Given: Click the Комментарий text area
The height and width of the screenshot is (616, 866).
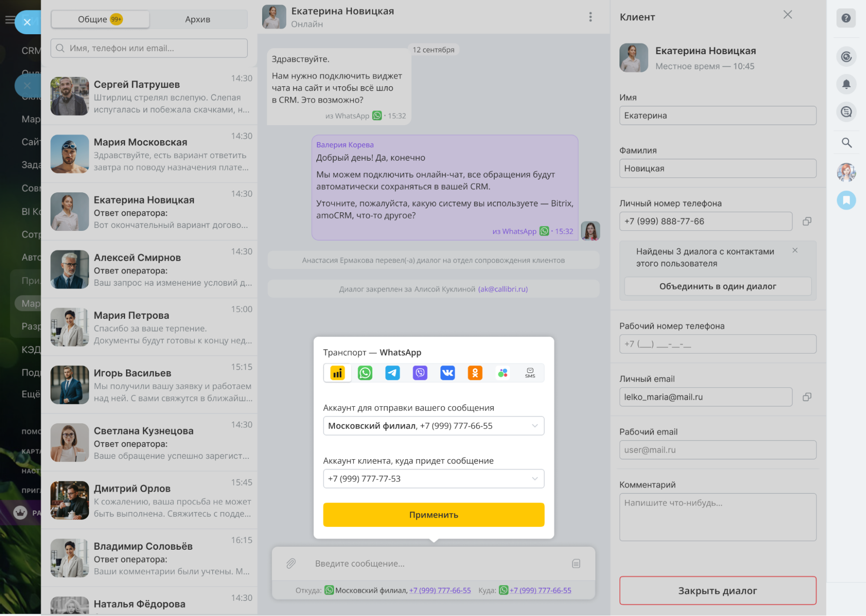Looking at the screenshot, I should click(x=717, y=517).
